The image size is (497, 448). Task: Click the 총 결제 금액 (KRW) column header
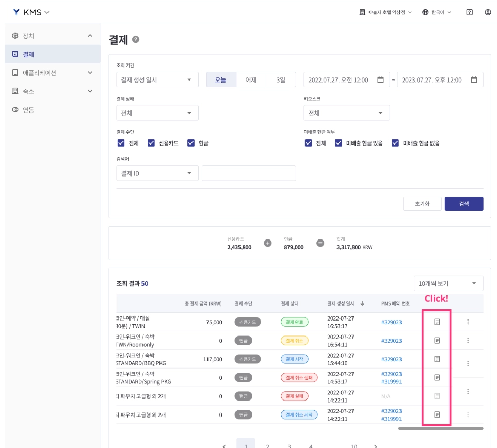pos(203,303)
